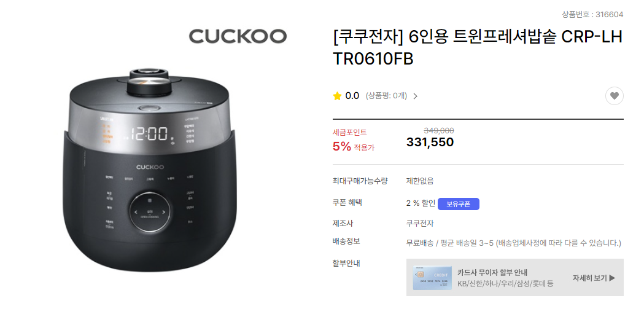Open reviews via the chevron arrow
The height and width of the screenshot is (314, 644).
coord(415,96)
